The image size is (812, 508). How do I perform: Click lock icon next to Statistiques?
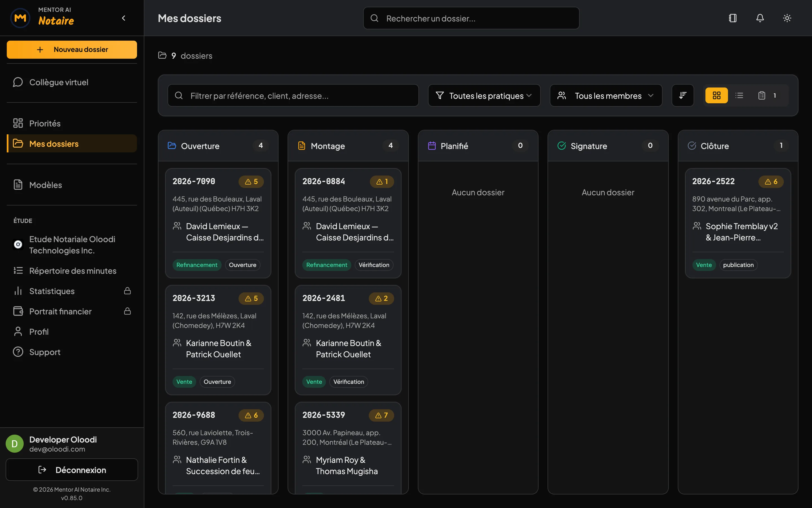point(127,291)
